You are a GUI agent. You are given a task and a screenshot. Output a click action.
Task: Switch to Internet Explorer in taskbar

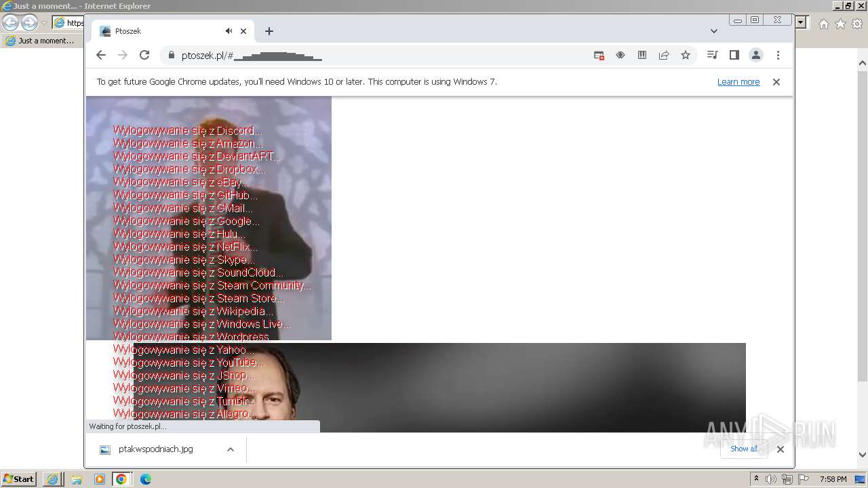coord(52,479)
